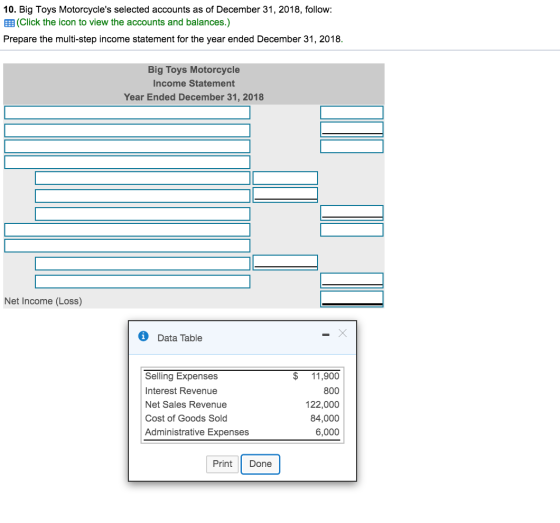Click the data table grid icon

click(x=9, y=23)
